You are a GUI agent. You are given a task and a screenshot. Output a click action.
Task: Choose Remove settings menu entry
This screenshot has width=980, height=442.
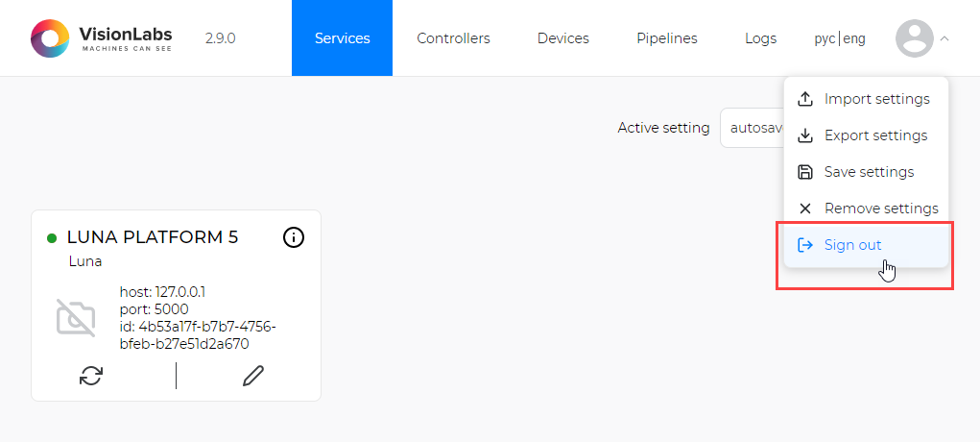coord(866,208)
